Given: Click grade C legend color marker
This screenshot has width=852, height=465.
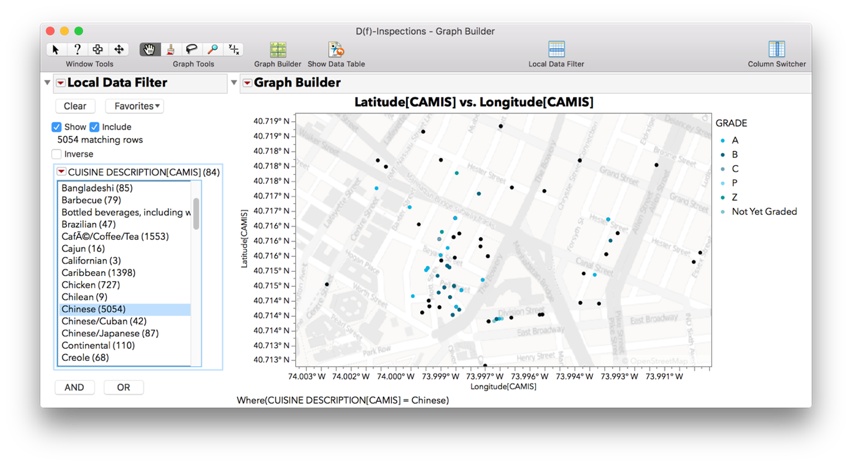Looking at the screenshot, I should pos(723,168).
